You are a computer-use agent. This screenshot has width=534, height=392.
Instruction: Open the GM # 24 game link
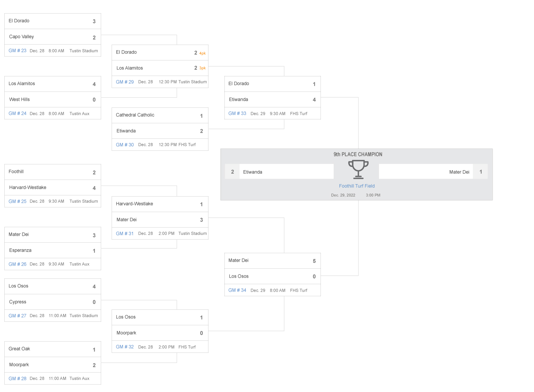tap(17, 114)
